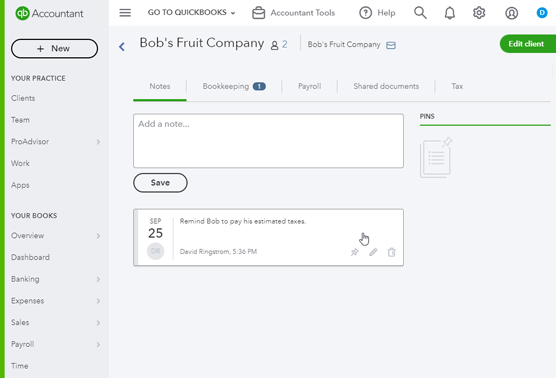The image size is (556, 378).
Task: Click in the Add a note field
Action: click(268, 141)
